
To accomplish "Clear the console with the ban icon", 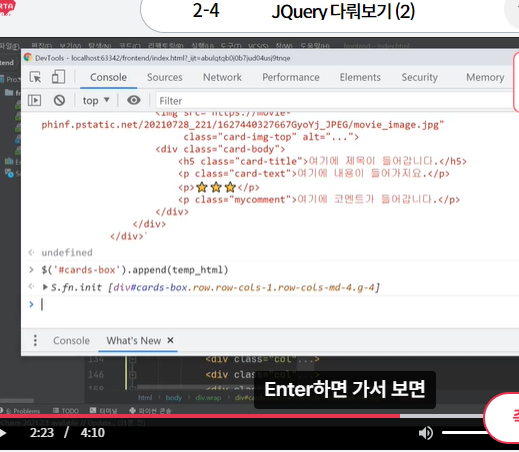I will 59,100.
